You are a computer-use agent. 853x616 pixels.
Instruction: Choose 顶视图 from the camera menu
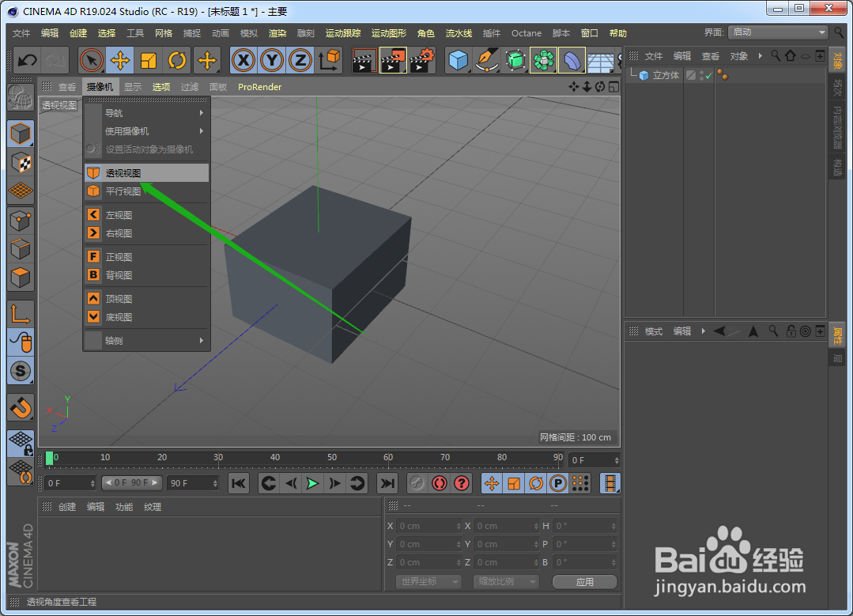(x=146, y=299)
